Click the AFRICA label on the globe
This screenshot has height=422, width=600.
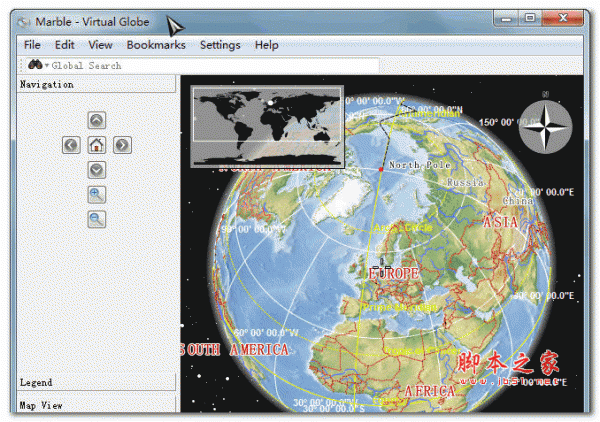[x=430, y=391]
